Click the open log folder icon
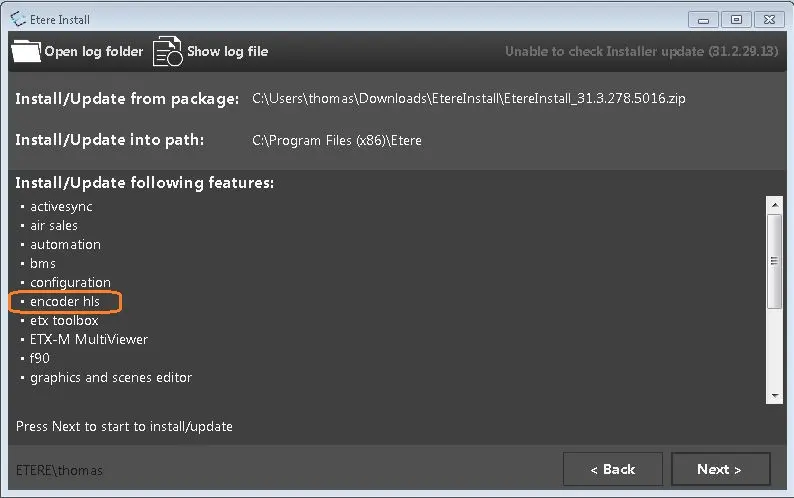The width and height of the screenshot is (794, 498). click(26, 51)
